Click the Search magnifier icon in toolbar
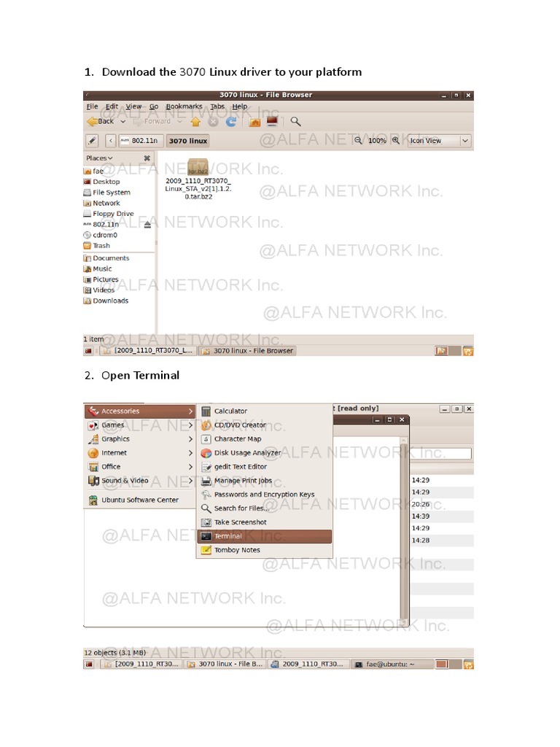 point(296,122)
